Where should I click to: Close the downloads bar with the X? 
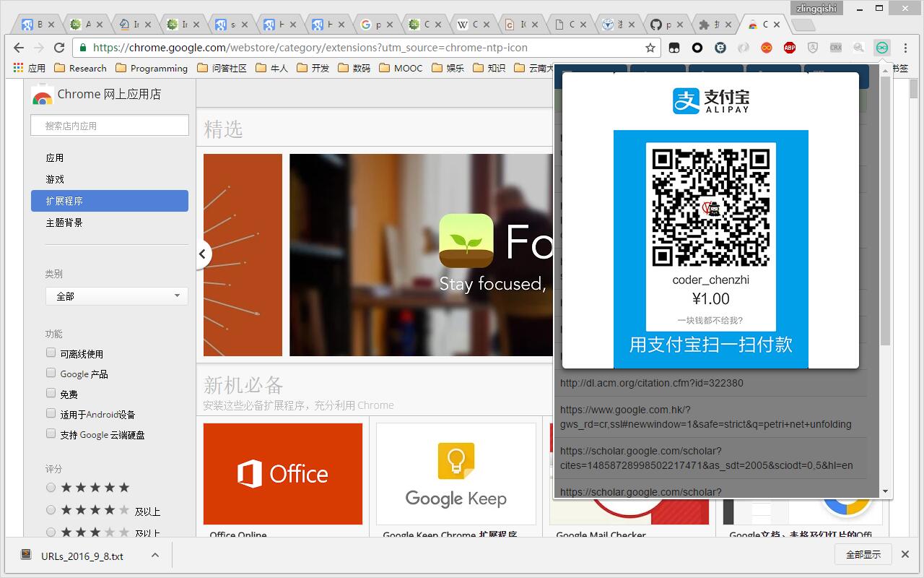[905, 554]
